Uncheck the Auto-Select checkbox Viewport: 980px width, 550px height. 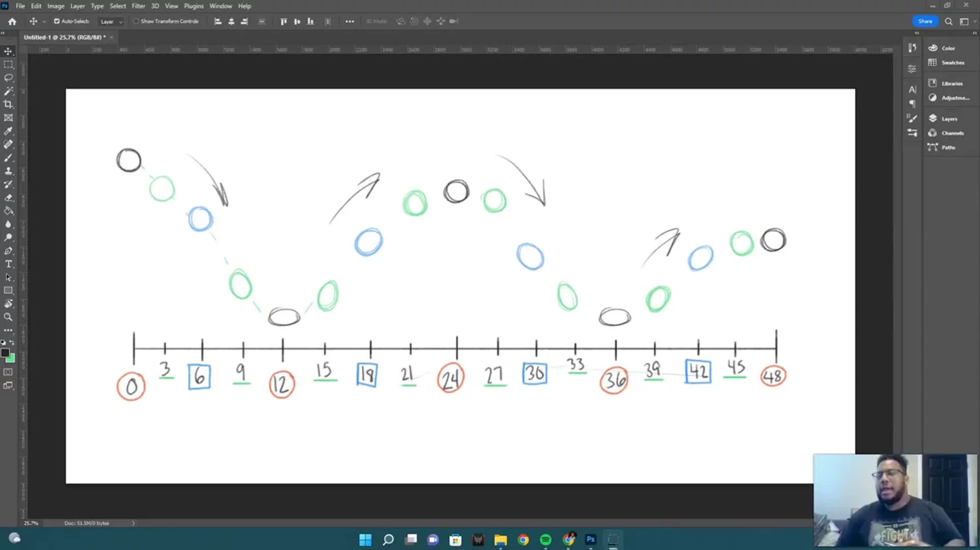(57, 21)
